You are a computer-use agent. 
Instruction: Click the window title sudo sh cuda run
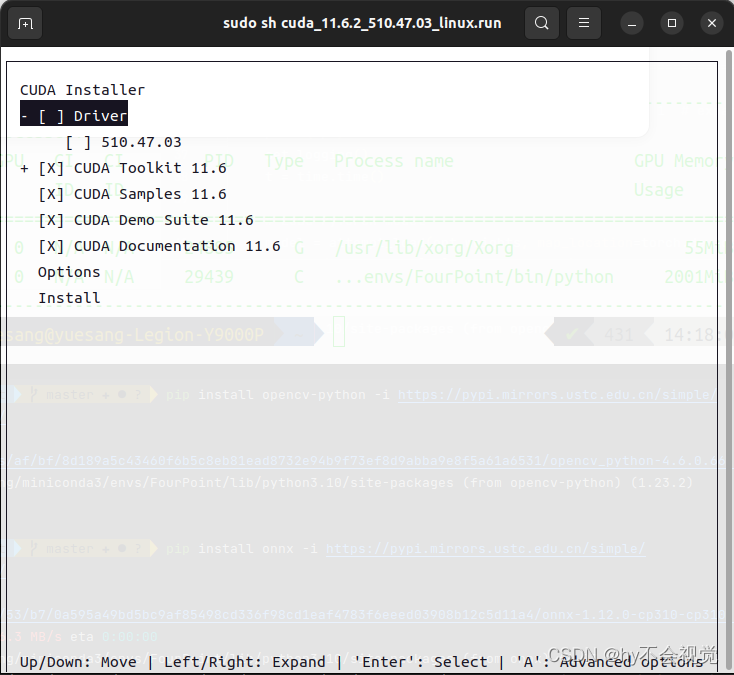click(x=362, y=23)
